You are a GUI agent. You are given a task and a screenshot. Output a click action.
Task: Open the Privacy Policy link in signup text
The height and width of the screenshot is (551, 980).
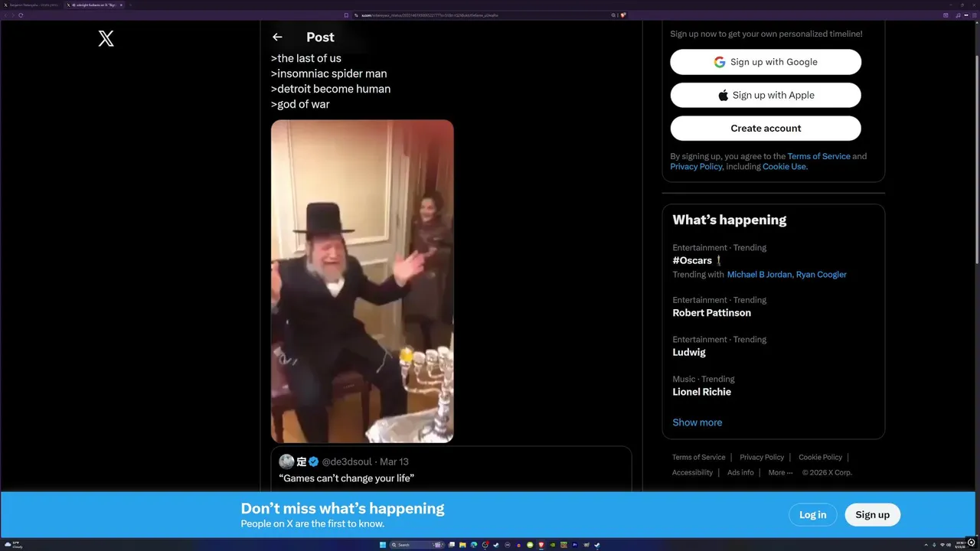click(696, 166)
